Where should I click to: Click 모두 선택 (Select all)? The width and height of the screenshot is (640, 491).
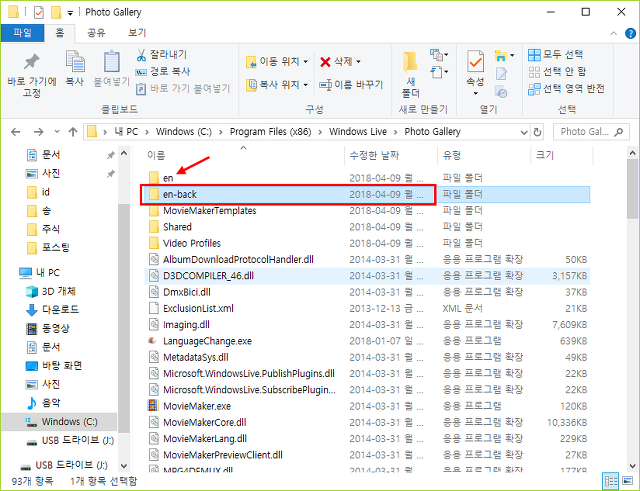pyautogui.click(x=556, y=54)
